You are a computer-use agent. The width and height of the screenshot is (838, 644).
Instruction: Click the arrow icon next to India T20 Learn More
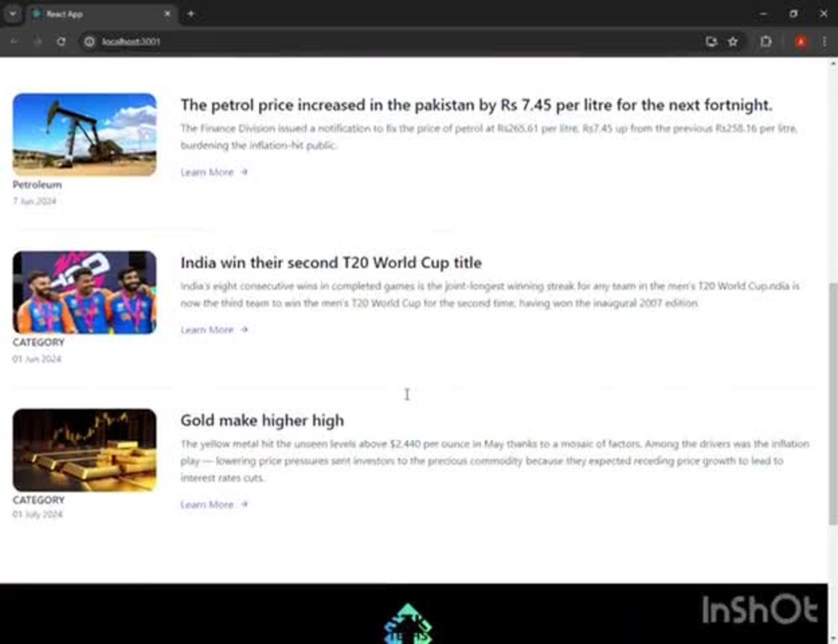tap(244, 329)
